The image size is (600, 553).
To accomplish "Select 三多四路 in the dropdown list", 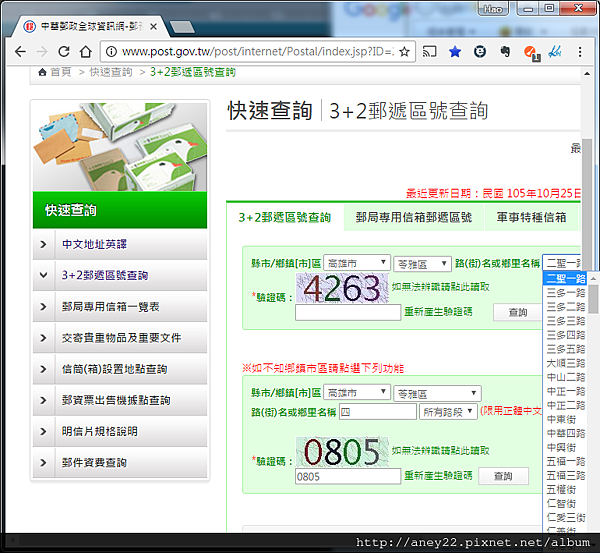I will click(565, 335).
